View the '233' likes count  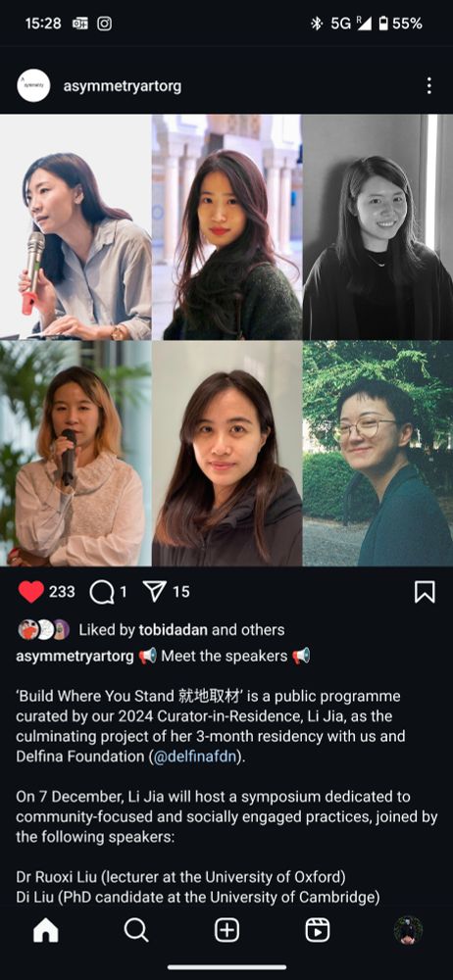62,592
